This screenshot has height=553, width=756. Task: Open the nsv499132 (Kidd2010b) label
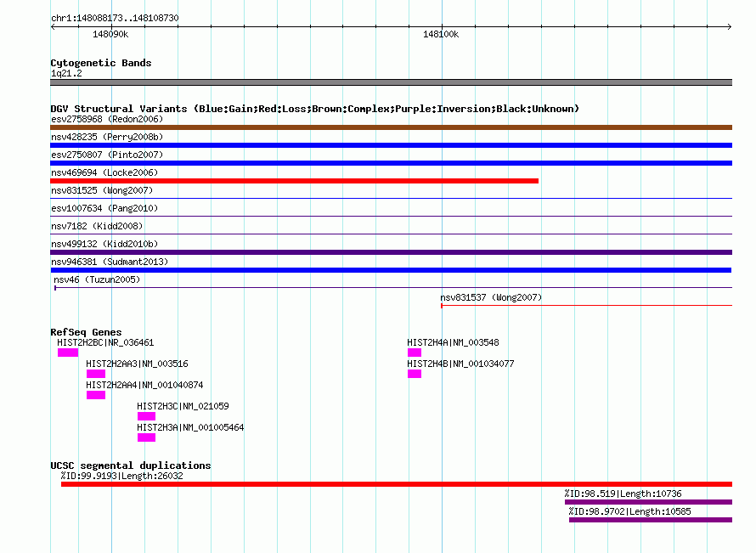click(104, 244)
